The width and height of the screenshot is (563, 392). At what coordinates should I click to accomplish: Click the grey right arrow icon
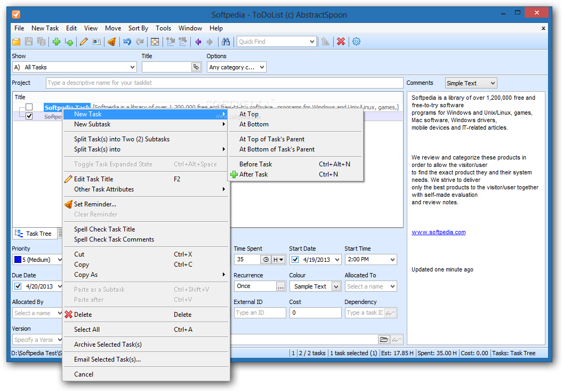[210, 42]
